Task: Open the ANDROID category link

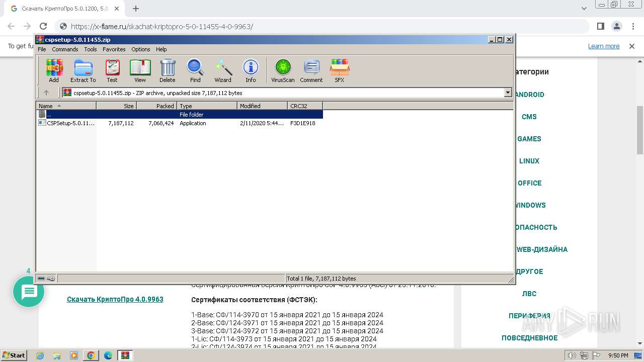Action: [x=530, y=95]
